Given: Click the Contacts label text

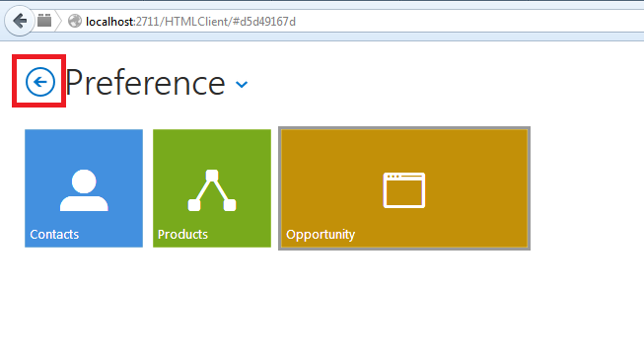Looking at the screenshot, I should pyautogui.click(x=54, y=235).
